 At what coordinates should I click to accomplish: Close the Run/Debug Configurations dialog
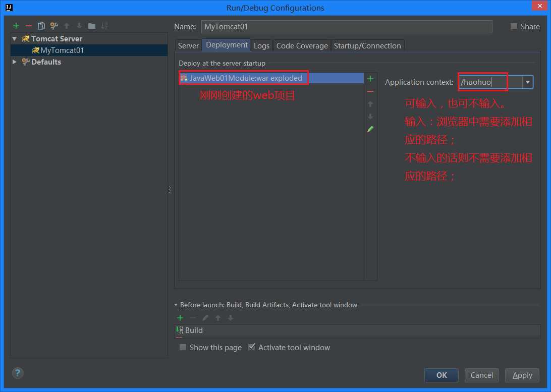(540, 6)
